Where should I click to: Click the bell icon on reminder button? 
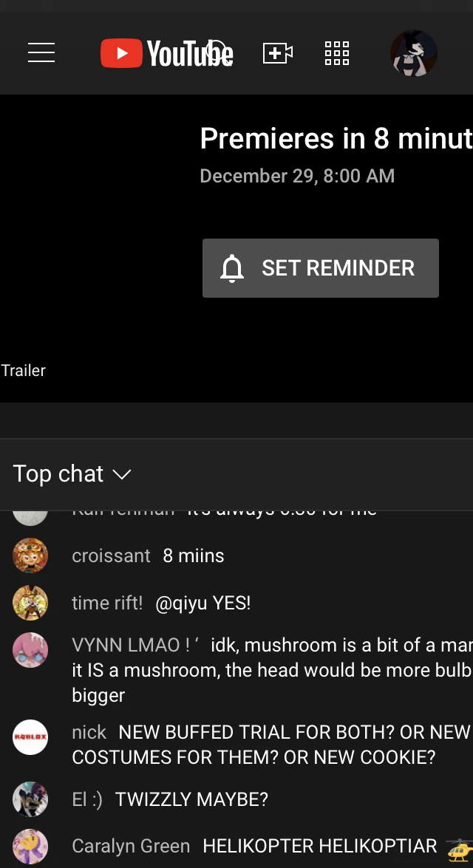pos(232,268)
